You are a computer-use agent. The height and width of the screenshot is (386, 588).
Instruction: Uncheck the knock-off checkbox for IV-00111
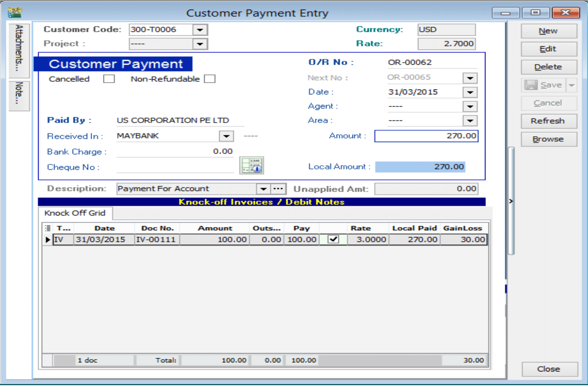(333, 239)
